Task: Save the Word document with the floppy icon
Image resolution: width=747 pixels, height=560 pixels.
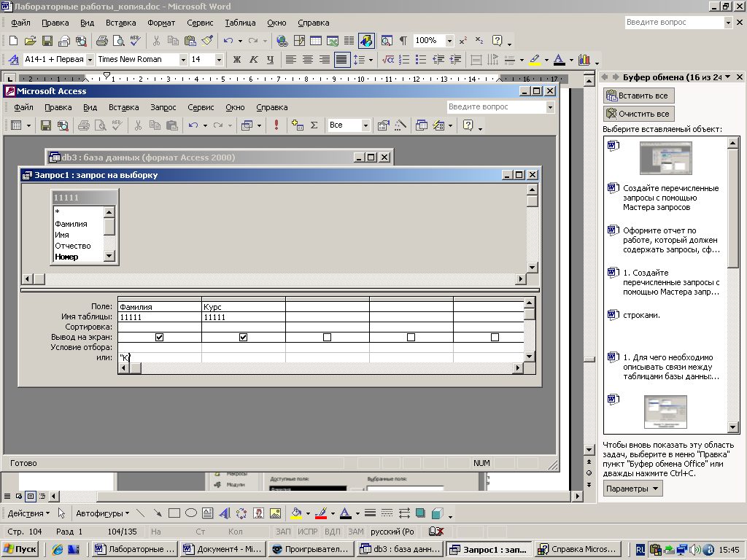Action: click(47, 41)
